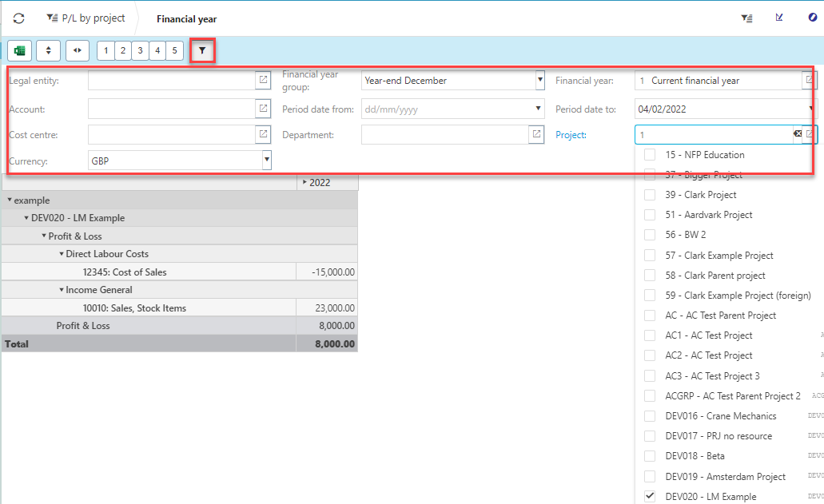Click the Total 8,000.00 value
The width and height of the screenshot is (824, 504).
pos(327,344)
